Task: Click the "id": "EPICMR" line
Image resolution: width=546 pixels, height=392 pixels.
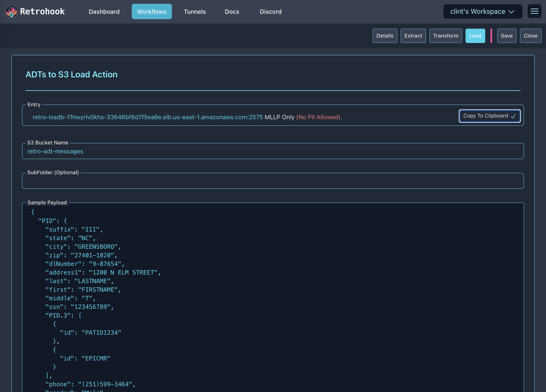Action: pyautogui.click(x=85, y=358)
